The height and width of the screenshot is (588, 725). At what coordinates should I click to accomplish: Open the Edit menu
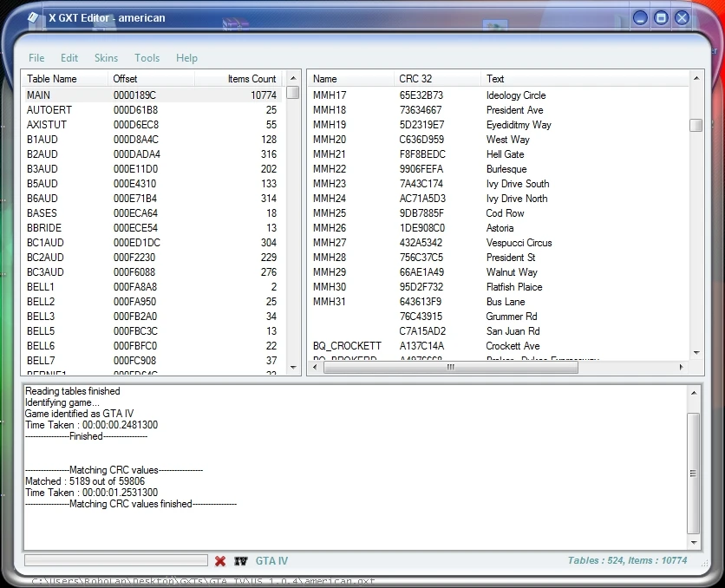[x=69, y=58]
